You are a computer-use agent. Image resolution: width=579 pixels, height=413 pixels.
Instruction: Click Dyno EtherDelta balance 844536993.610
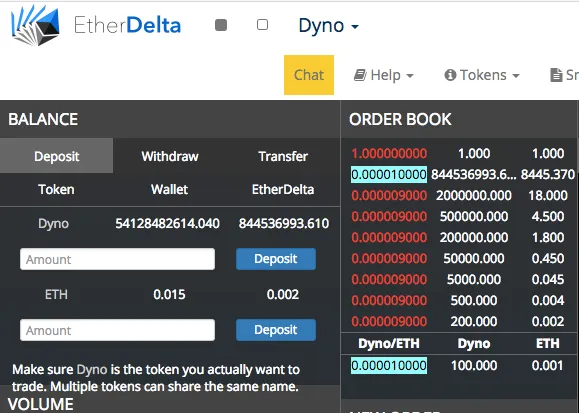point(284,223)
